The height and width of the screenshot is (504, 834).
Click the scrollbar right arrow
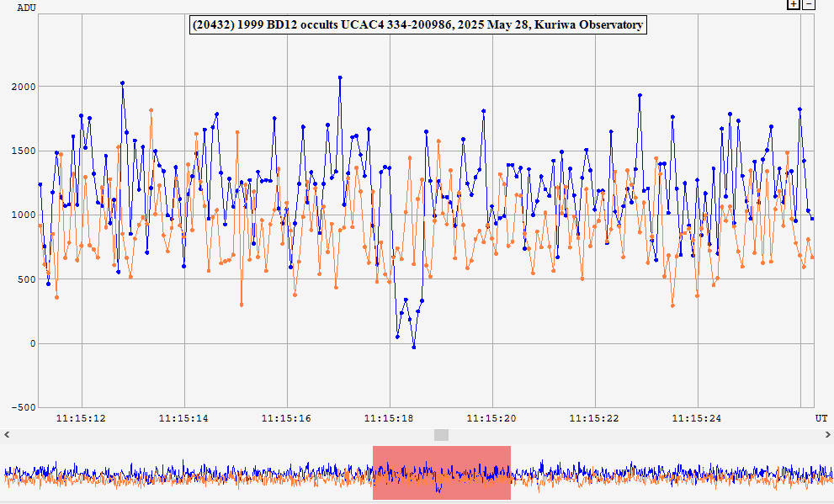827,435
